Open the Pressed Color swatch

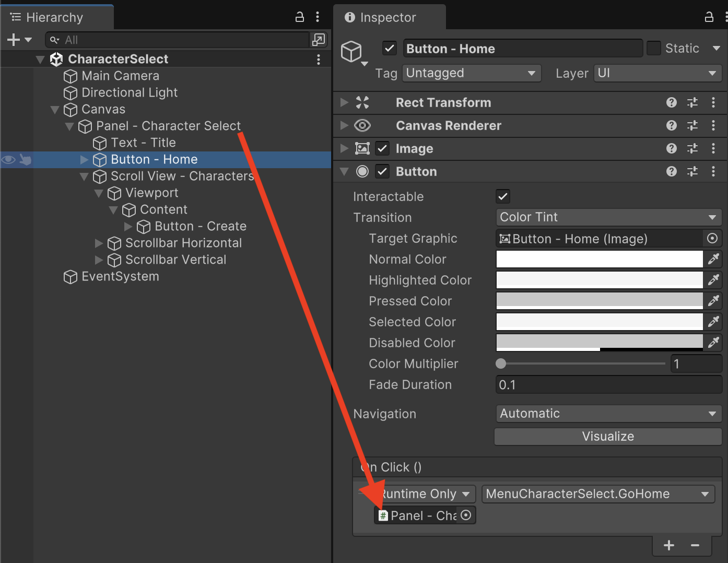[x=599, y=301]
